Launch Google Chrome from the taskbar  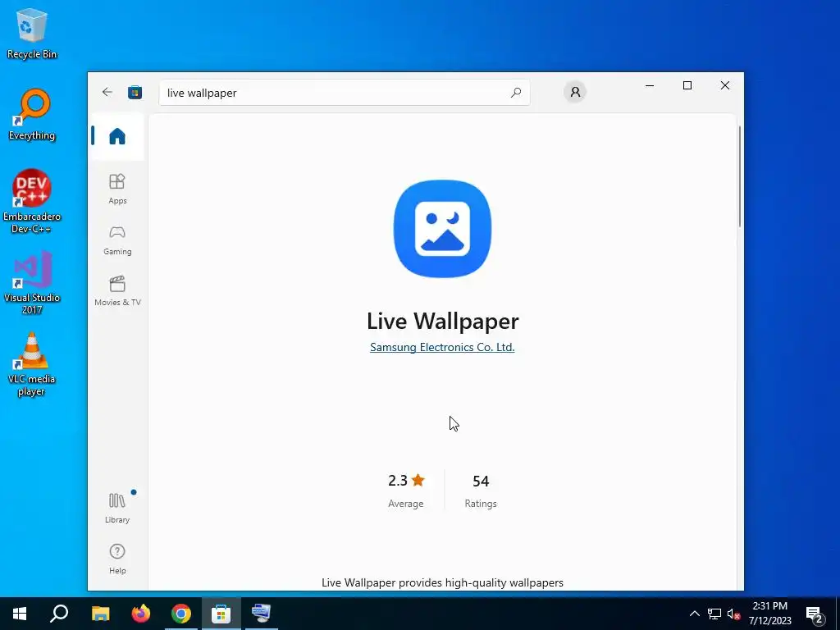pyautogui.click(x=181, y=614)
